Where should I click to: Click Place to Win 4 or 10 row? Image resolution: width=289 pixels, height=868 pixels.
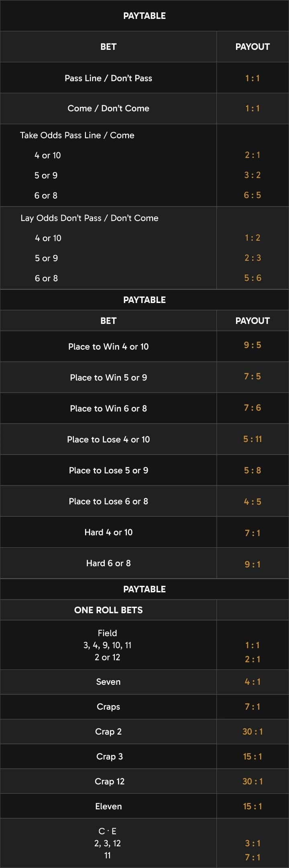[144, 346]
